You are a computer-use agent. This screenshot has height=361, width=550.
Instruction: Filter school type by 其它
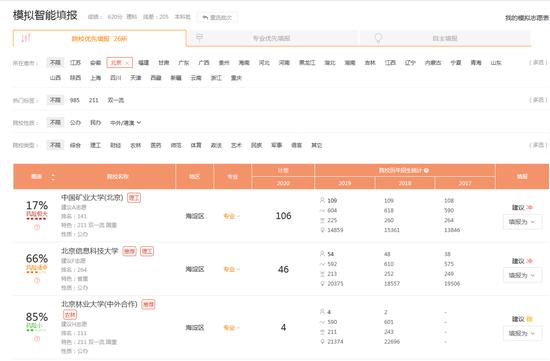coord(317,145)
